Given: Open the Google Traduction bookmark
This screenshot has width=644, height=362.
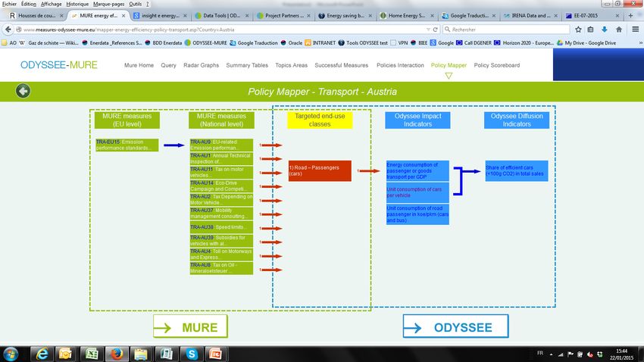Looking at the screenshot, I should tap(254, 42).
